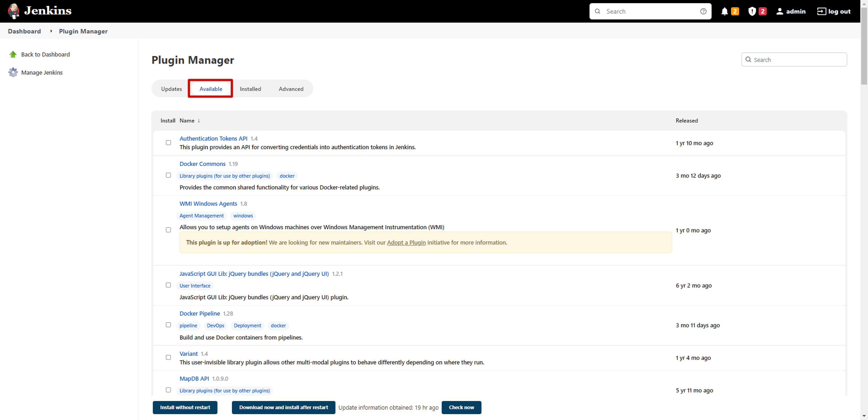Viewport: 868px width, 420px height.
Task: Click the log out text link
Action: coord(839,12)
